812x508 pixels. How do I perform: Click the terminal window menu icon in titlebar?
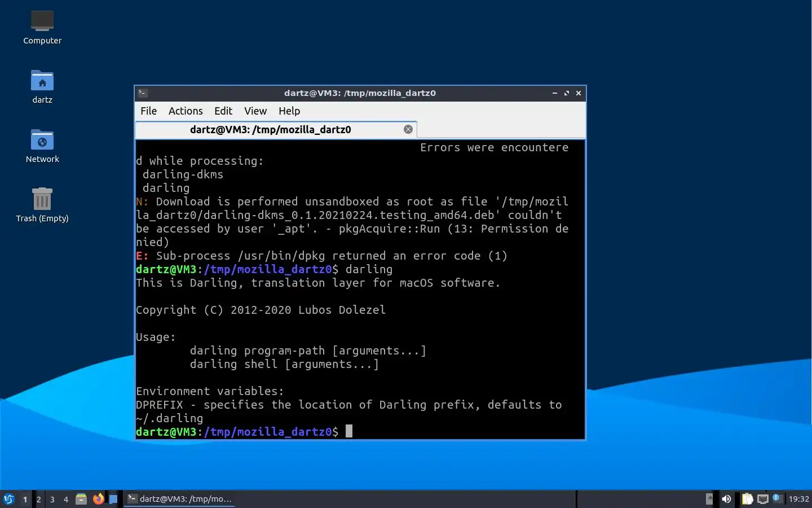tap(143, 93)
